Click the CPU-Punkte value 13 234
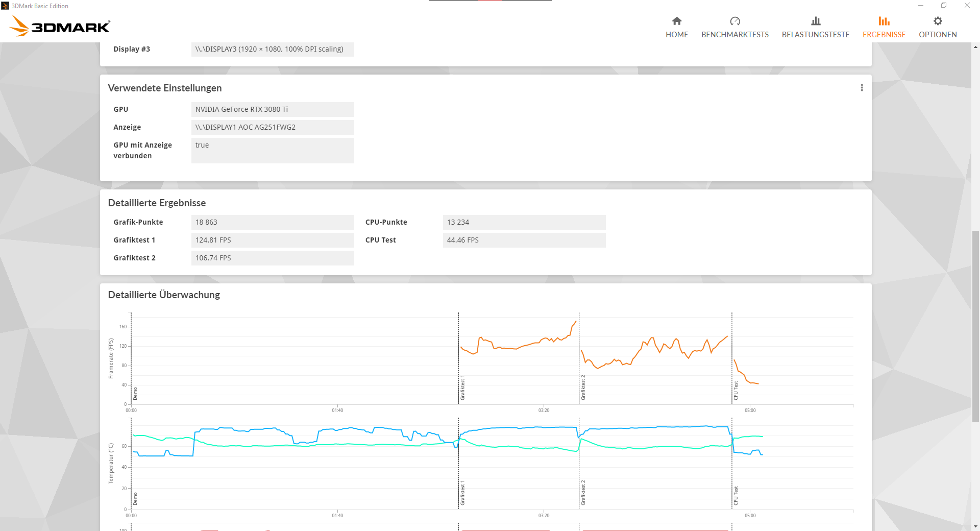This screenshot has width=980, height=531. coord(524,222)
